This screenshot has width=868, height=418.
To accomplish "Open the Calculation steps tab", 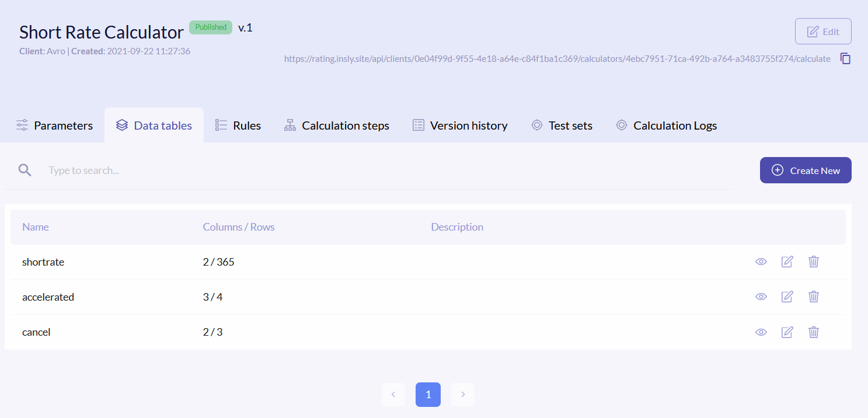I will coord(337,126).
